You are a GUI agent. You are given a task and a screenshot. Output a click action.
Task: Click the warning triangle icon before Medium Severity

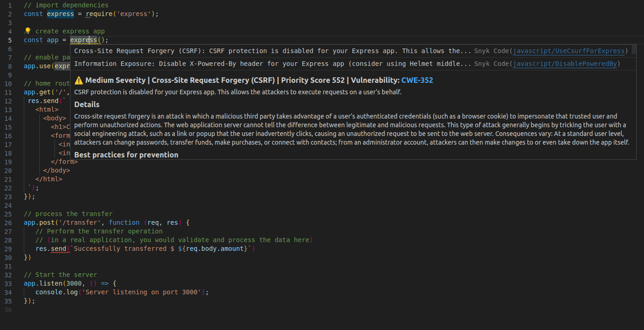(79, 81)
